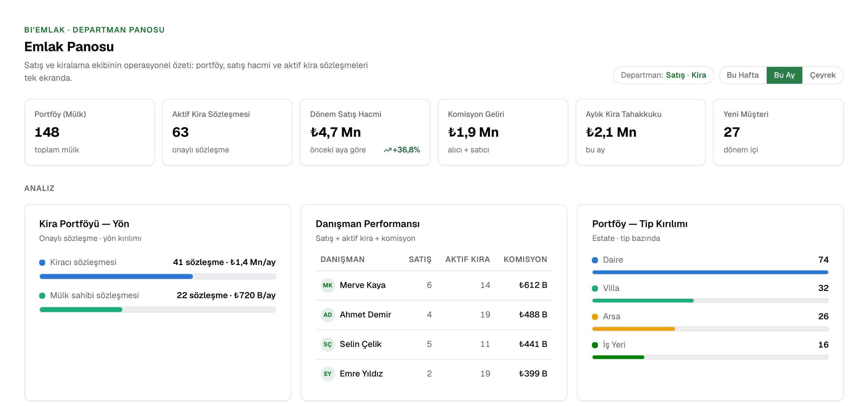Click the blue Daire progress bar
This screenshot has width=868, height=406.
coord(710,272)
